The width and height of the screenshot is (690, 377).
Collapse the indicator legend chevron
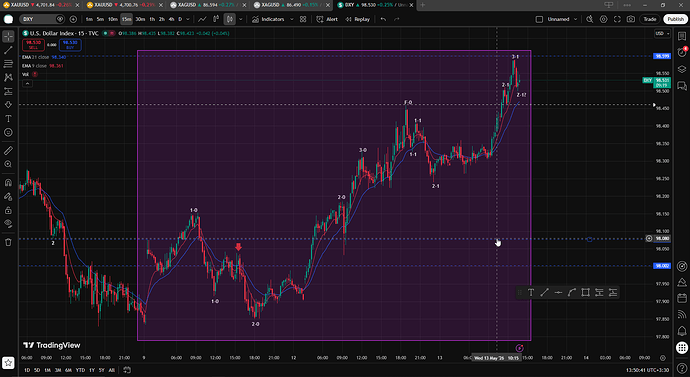coord(27,84)
